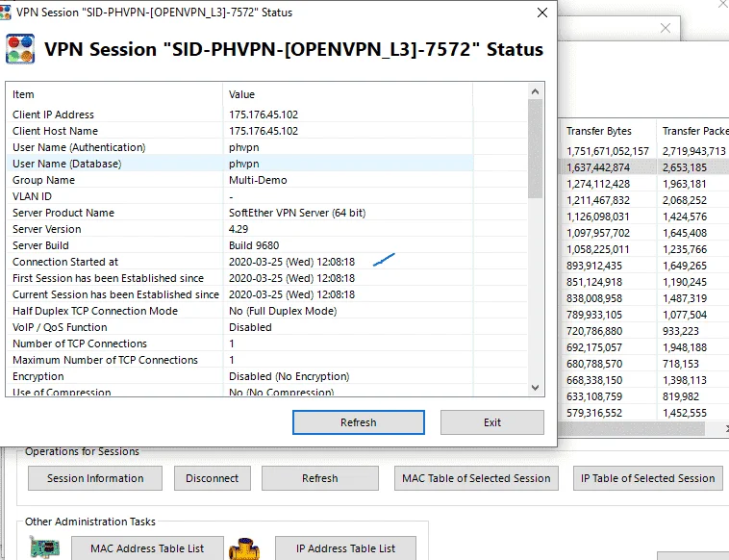This screenshot has height=560, width=729.
Task: Click the highlighted row with 1,637,442,874 bytes
Action: [644, 167]
